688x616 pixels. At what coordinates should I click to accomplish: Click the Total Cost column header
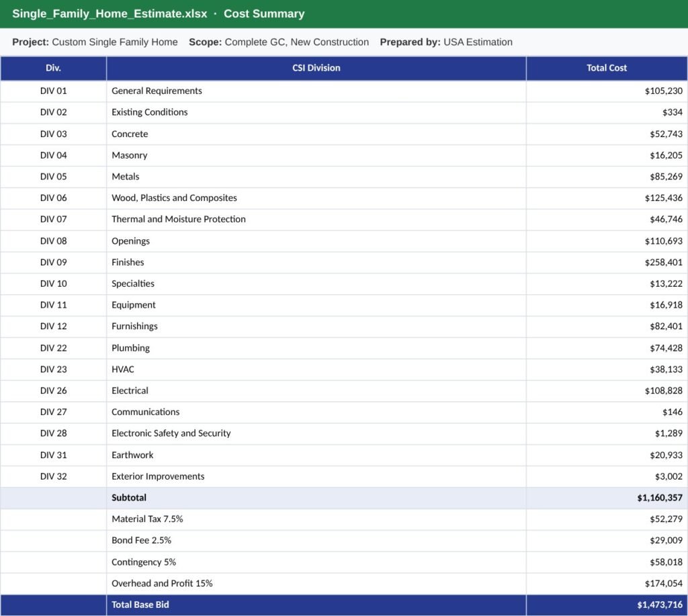click(607, 68)
